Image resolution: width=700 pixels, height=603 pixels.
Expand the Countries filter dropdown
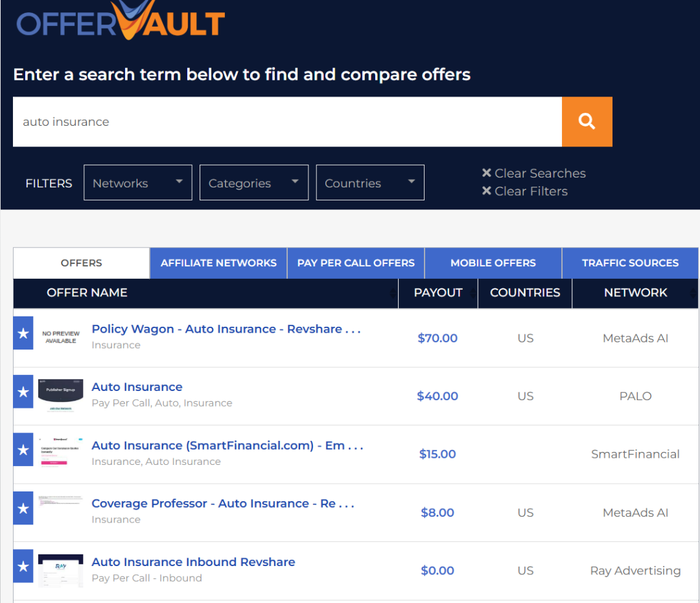pyautogui.click(x=370, y=183)
